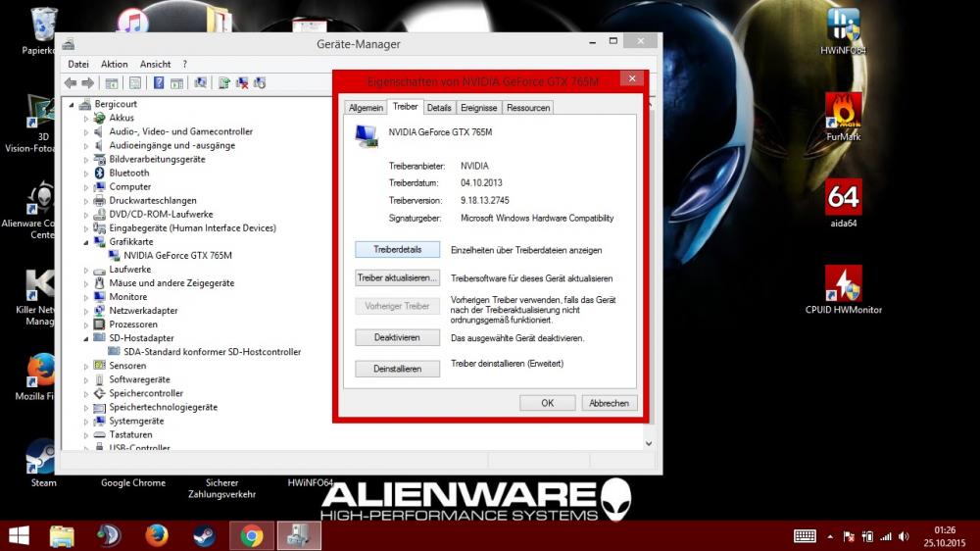The height and width of the screenshot is (551, 980).
Task: Expand the Bluetooth device category
Action: 86,174
